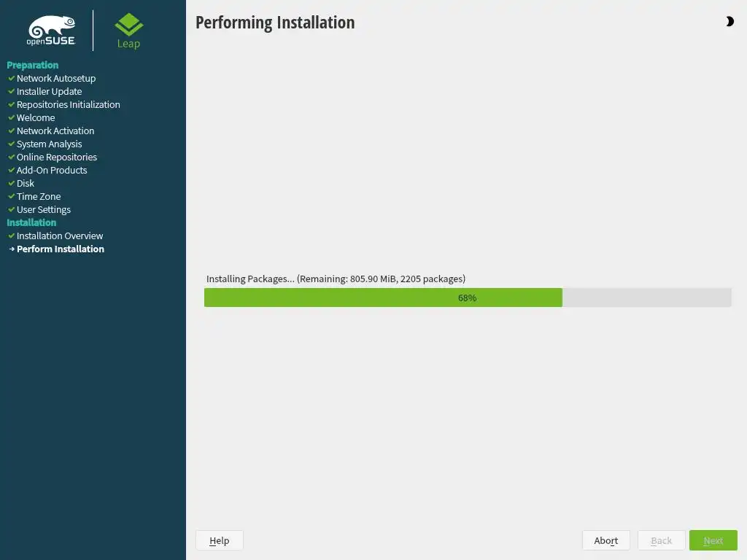Toggle dark mode via the moon icon

coord(729,21)
